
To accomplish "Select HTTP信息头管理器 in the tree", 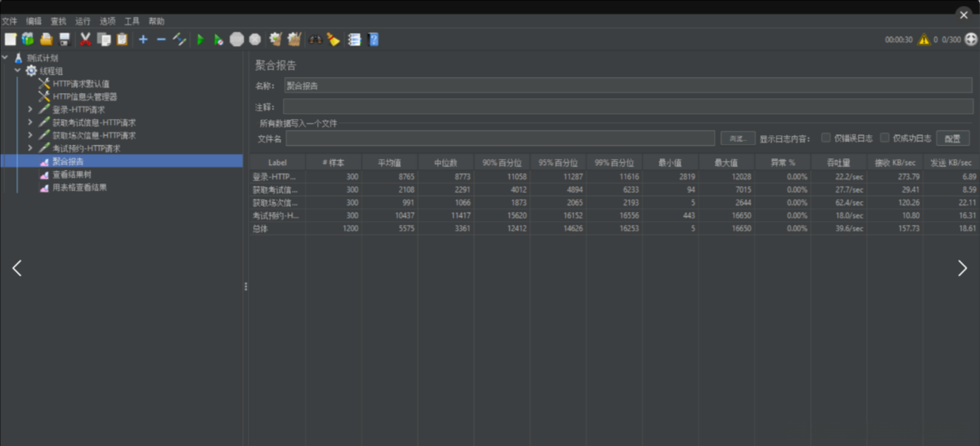I will 84,97.
